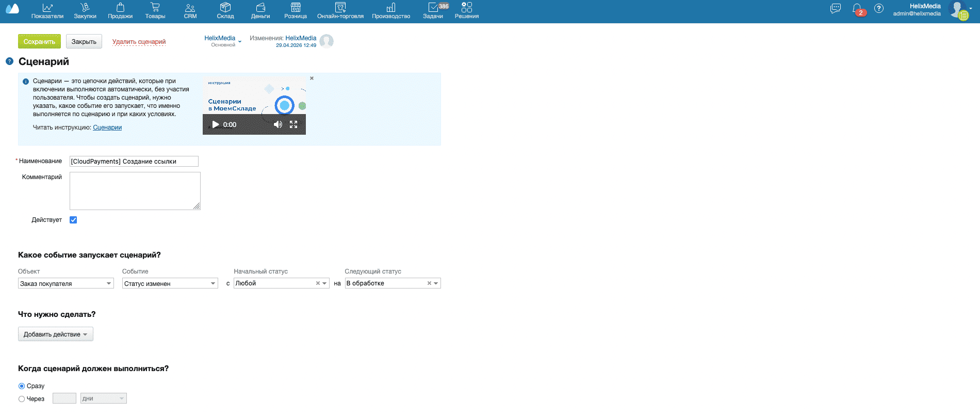Play the Сценарии instruction video
The width and height of the screenshot is (980, 416).
pos(216,124)
